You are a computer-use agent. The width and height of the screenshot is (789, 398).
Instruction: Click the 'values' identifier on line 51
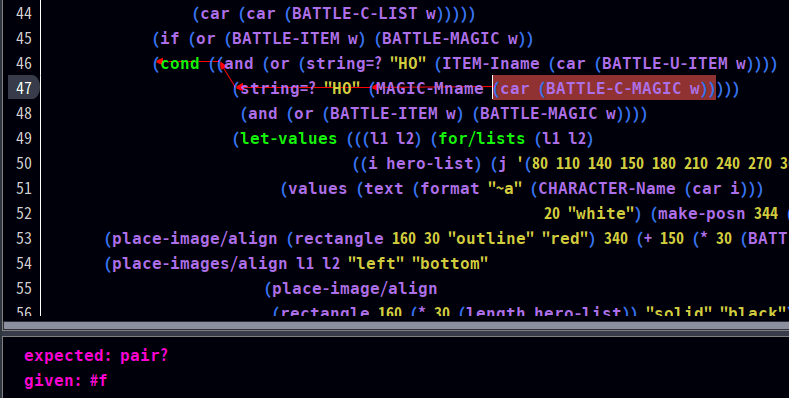tap(318, 189)
